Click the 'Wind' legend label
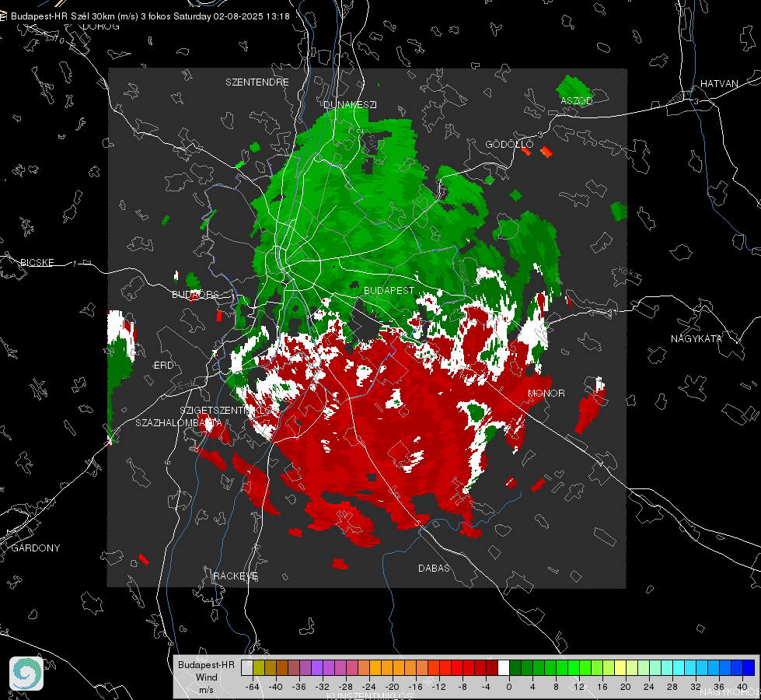 206,677
